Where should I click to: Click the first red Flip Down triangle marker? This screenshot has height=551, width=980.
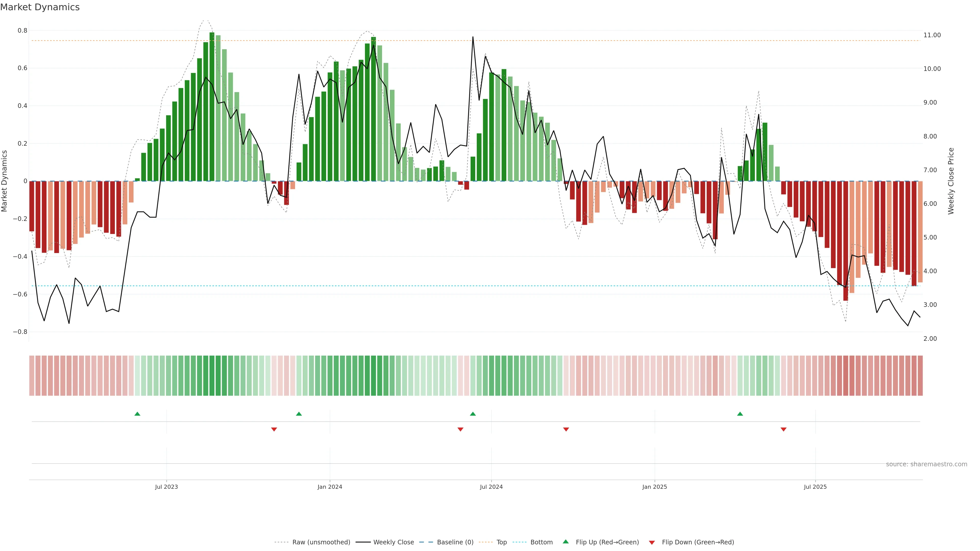tap(274, 429)
